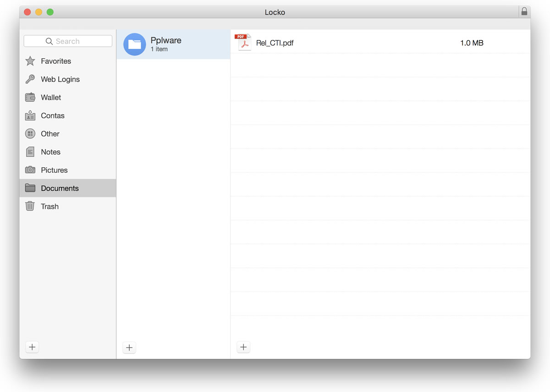The image size is (550, 392).
Task: Click the Contas ID card icon
Action: [x=30, y=116]
